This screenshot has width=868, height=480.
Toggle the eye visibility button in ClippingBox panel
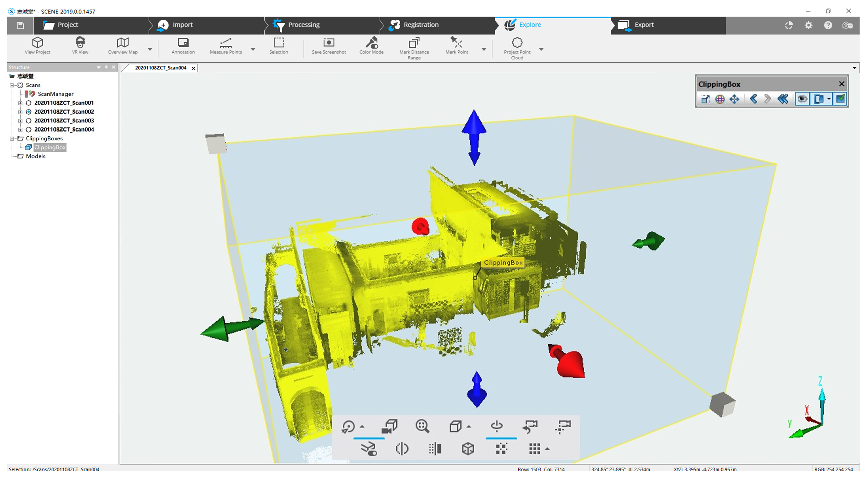(803, 99)
